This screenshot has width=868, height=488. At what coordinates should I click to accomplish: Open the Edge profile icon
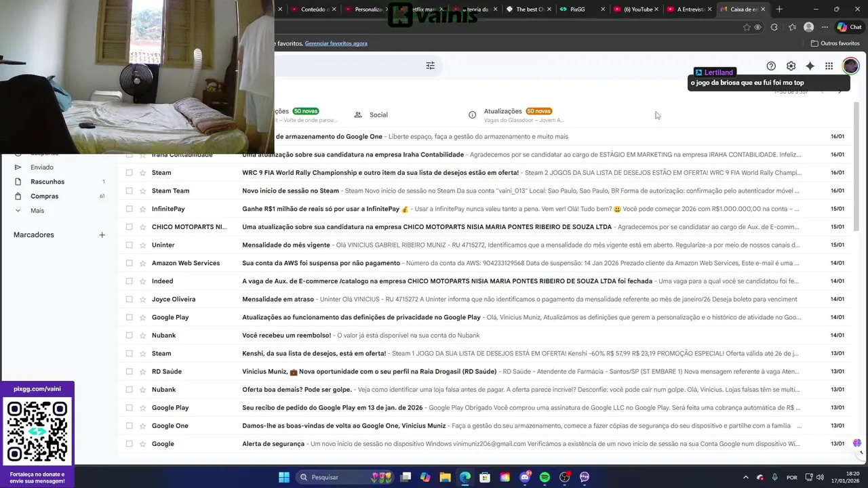coord(808,27)
